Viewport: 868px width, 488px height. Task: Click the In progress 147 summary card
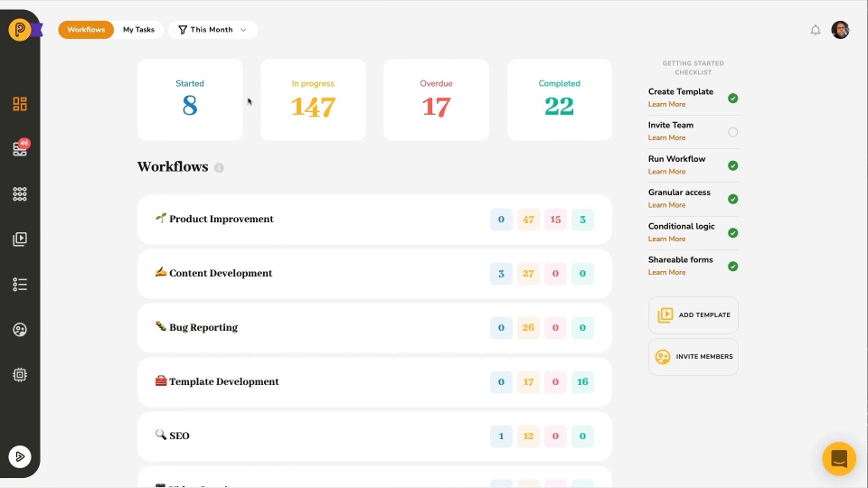314,99
